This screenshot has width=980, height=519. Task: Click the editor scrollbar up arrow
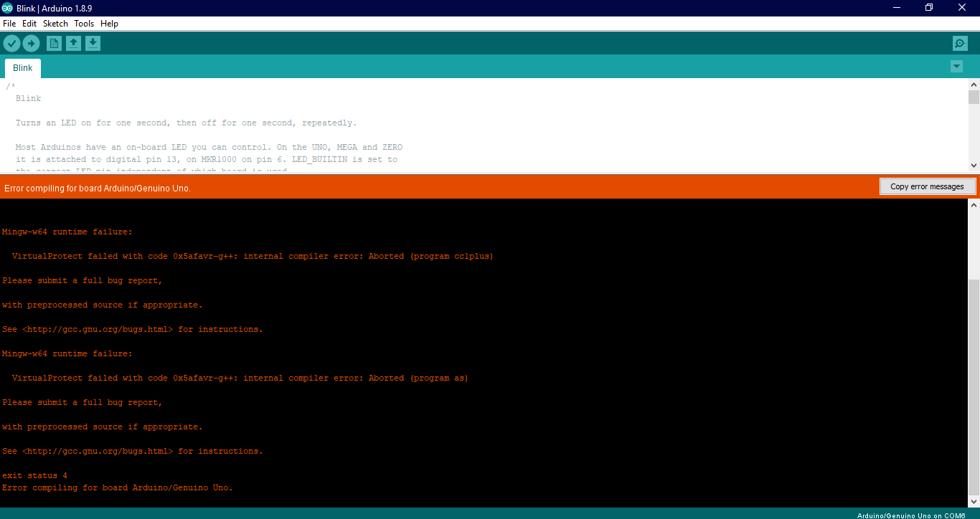point(974,84)
